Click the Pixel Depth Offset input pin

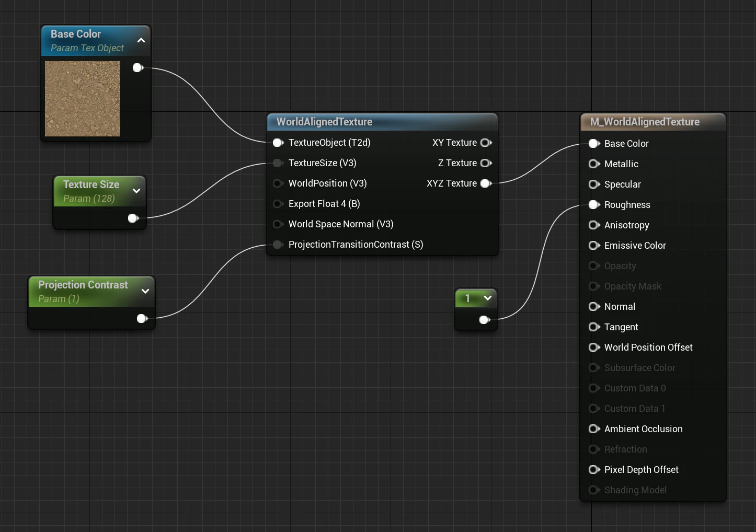coord(594,470)
